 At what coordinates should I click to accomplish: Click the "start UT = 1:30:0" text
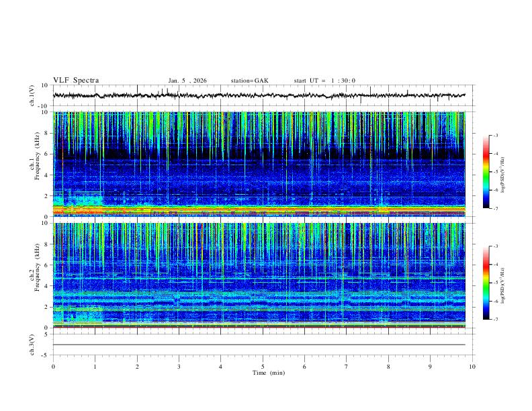point(324,81)
